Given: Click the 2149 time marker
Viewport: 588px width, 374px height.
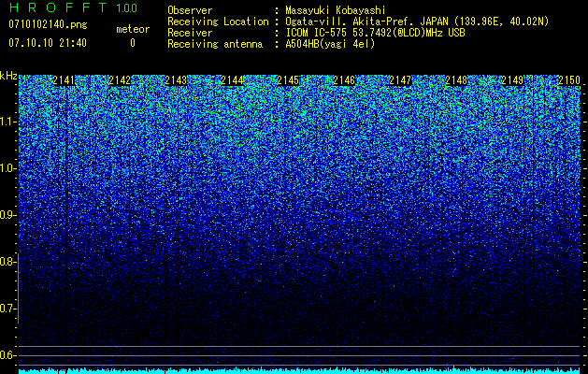Looking at the screenshot, I should click(512, 80).
